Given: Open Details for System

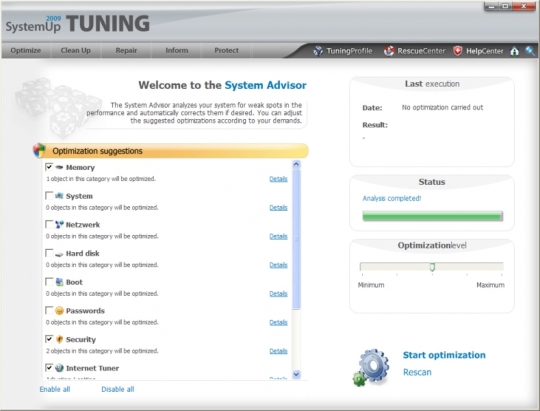Looking at the screenshot, I should coord(278,207).
